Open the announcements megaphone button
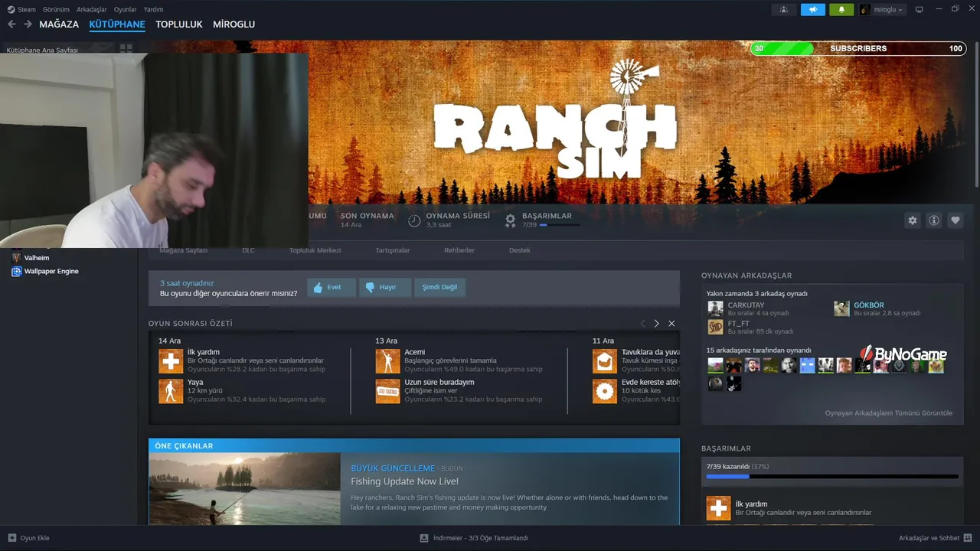This screenshot has height=551, width=980. 813,9
